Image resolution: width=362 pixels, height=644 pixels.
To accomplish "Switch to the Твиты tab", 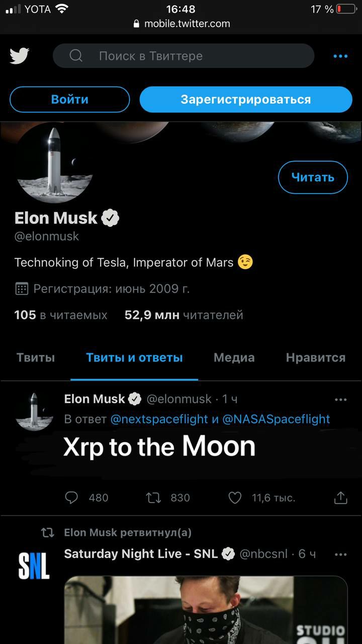I will (36, 358).
